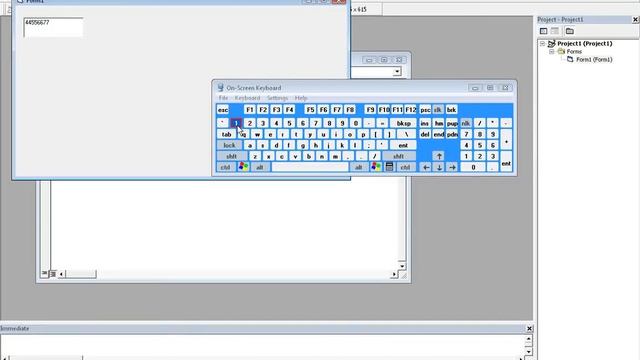This screenshot has width=640, height=360.
Task: Collapse the Forms folder tree node
Action: click(x=551, y=51)
